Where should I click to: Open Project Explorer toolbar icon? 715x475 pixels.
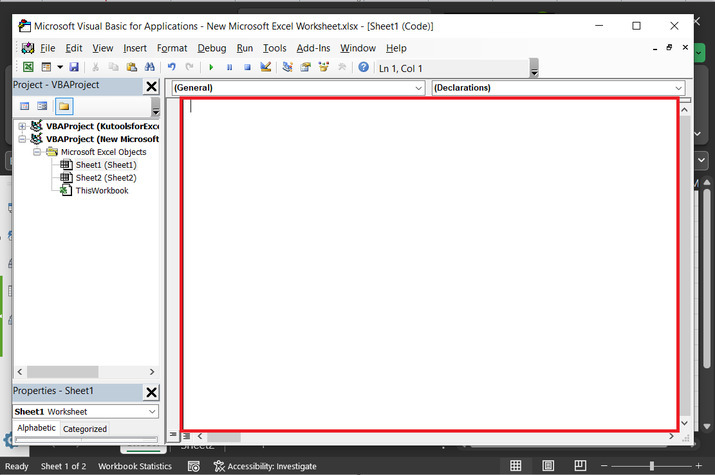[x=287, y=67]
